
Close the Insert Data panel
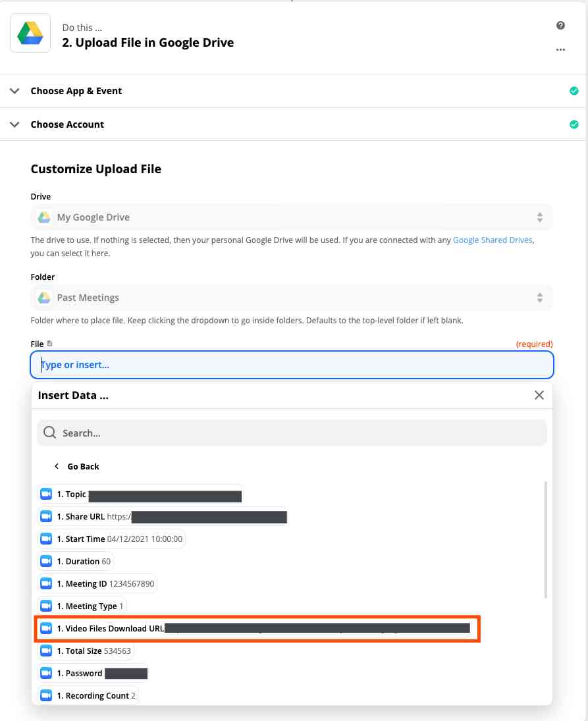coord(539,395)
